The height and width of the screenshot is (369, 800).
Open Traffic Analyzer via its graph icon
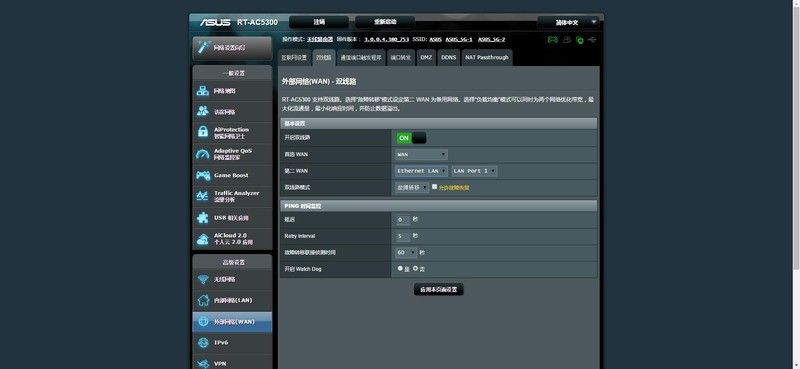point(203,196)
